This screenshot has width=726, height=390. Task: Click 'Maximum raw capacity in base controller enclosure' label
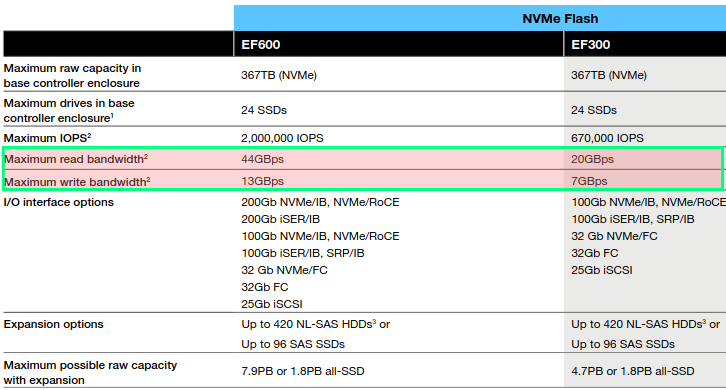(72, 75)
